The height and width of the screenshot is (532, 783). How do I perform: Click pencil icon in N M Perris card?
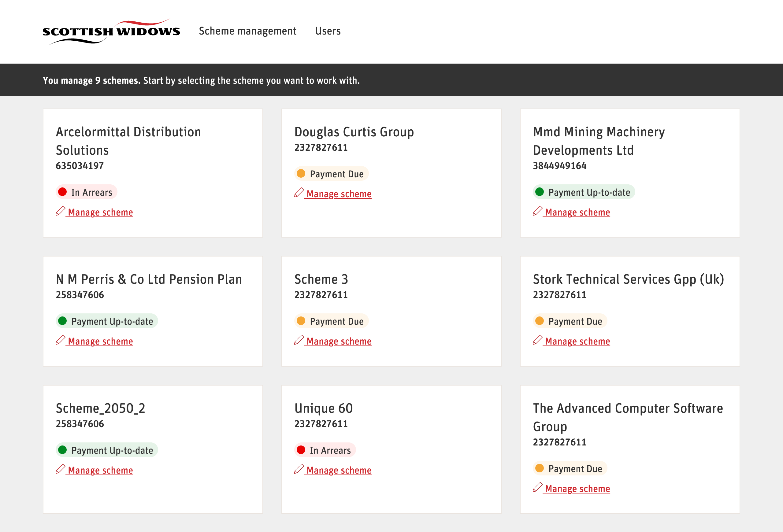pyautogui.click(x=61, y=340)
